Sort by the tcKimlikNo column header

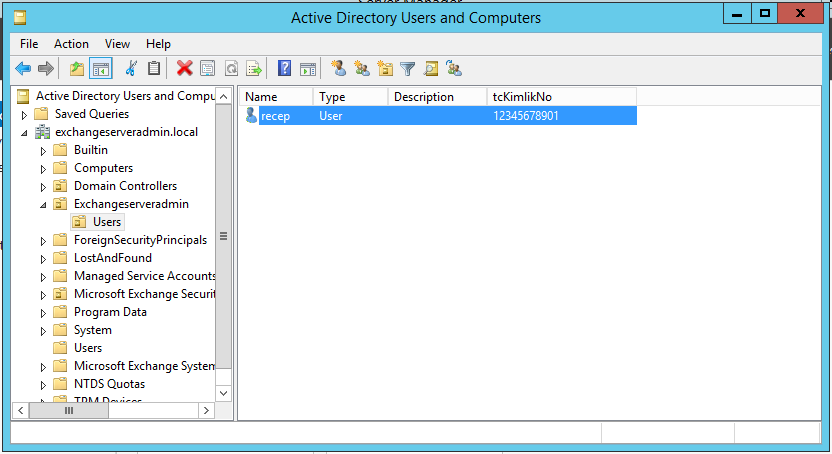(561, 97)
